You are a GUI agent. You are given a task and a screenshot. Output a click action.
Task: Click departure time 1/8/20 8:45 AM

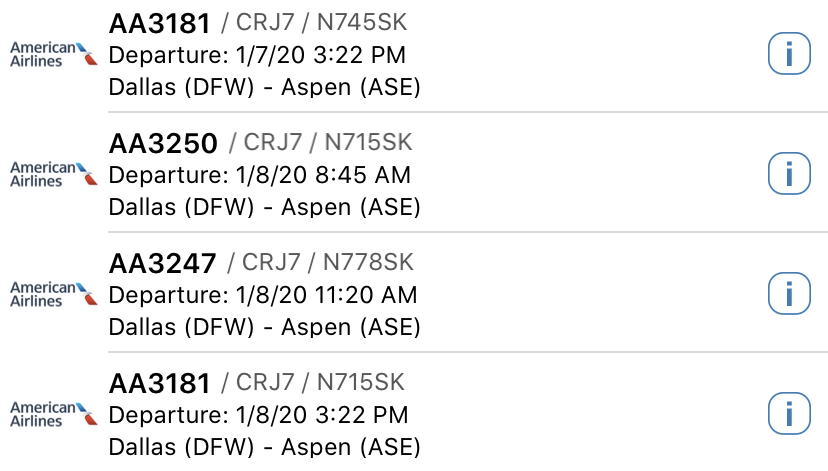click(x=258, y=175)
